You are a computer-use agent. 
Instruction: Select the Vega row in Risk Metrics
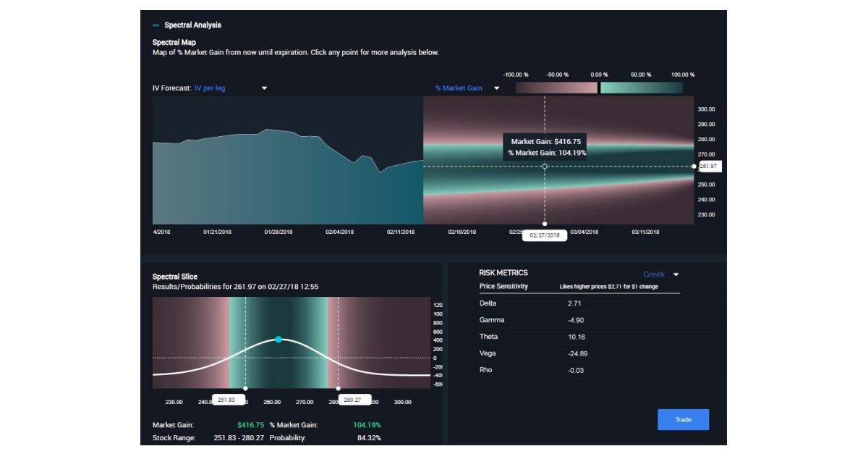pos(542,353)
